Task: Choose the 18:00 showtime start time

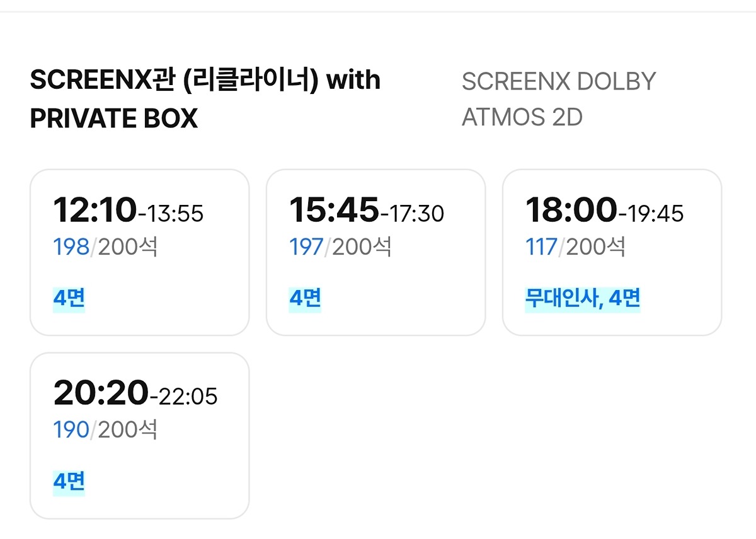Action: click(x=571, y=210)
